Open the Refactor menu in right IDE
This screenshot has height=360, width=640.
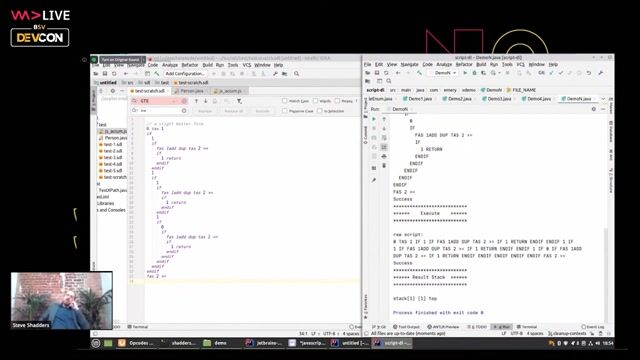(464, 64)
